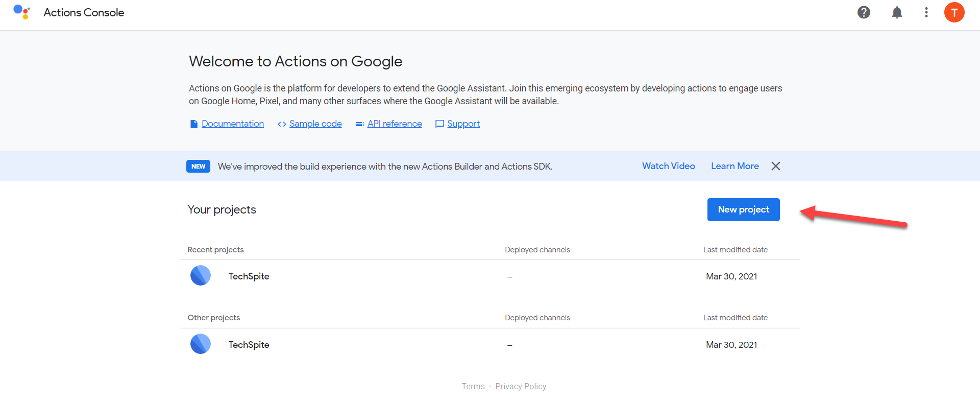This screenshot has width=980, height=401.
Task: Open the Documentation link
Action: tap(233, 124)
